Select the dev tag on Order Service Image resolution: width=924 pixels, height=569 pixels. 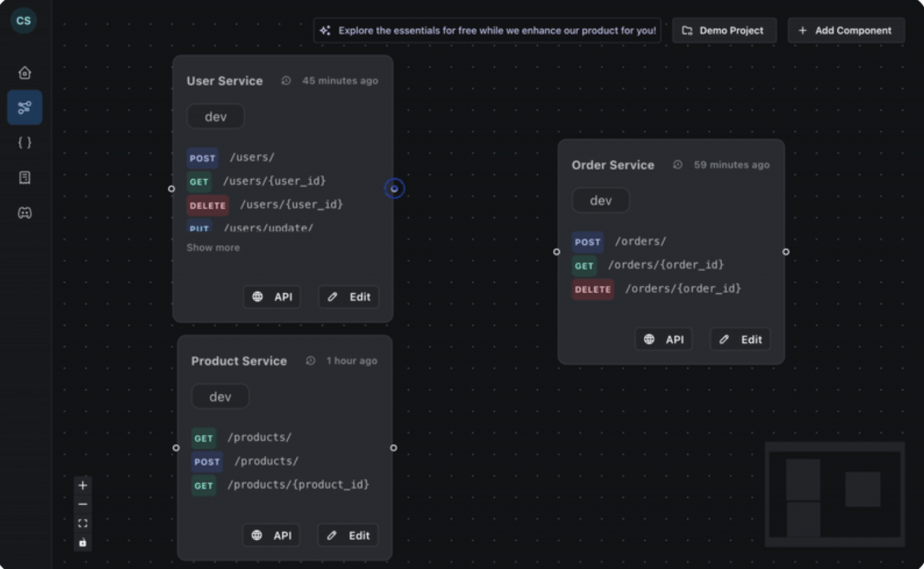[x=601, y=201]
